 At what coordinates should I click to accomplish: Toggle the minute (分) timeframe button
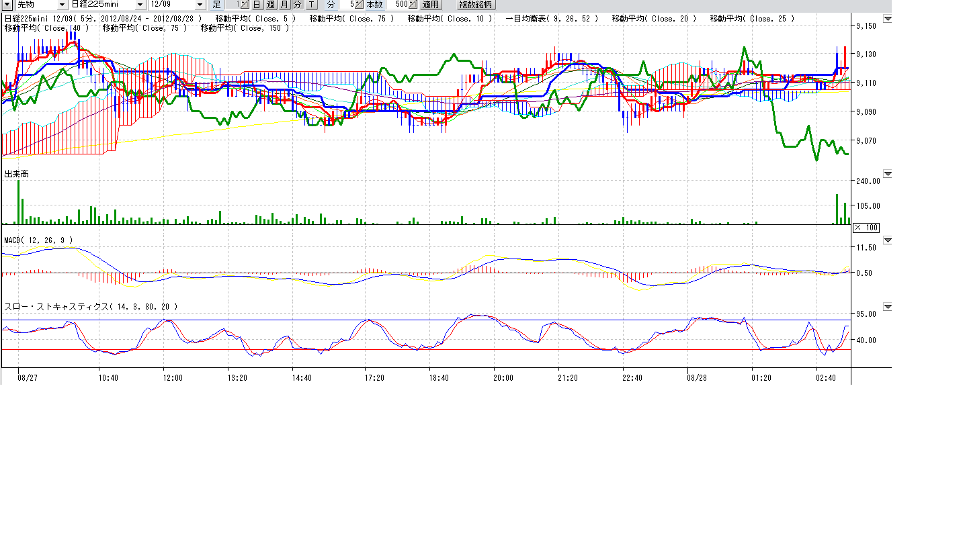coord(297,5)
